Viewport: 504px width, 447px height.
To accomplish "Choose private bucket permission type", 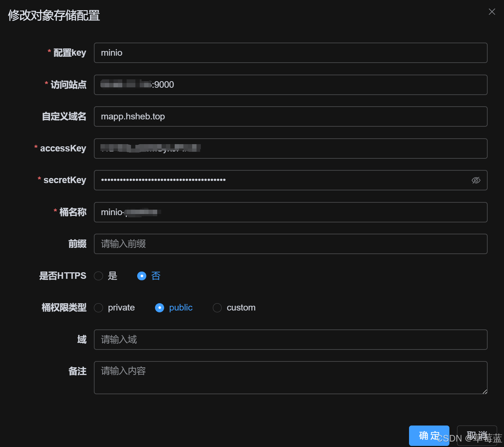I will click(98, 308).
